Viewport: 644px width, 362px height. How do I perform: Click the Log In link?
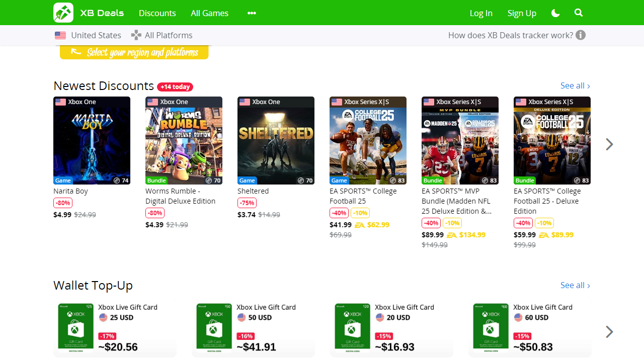[x=481, y=13]
